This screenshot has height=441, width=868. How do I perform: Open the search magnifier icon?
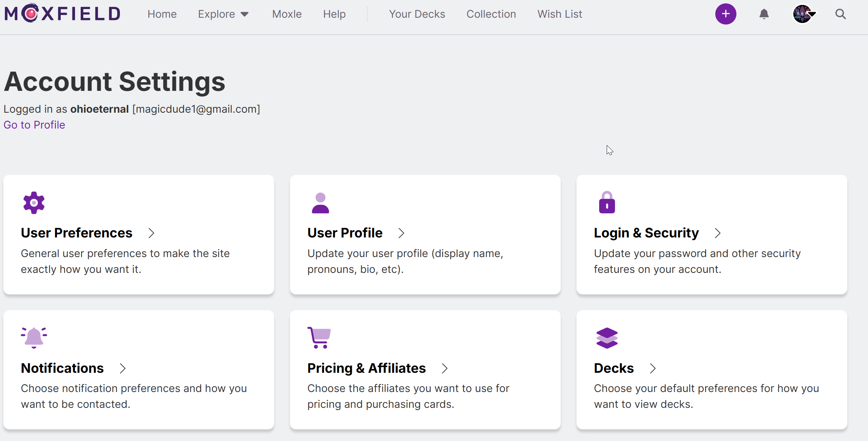pos(840,14)
